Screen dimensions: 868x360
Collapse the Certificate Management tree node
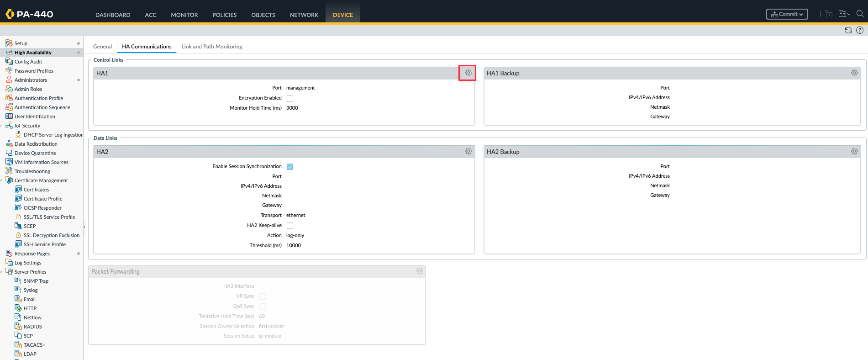(2, 180)
